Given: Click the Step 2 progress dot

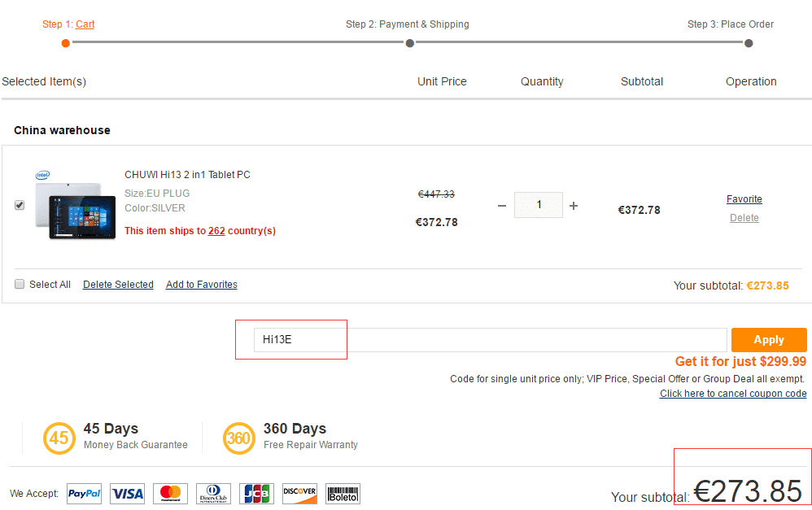Looking at the screenshot, I should click(409, 43).
